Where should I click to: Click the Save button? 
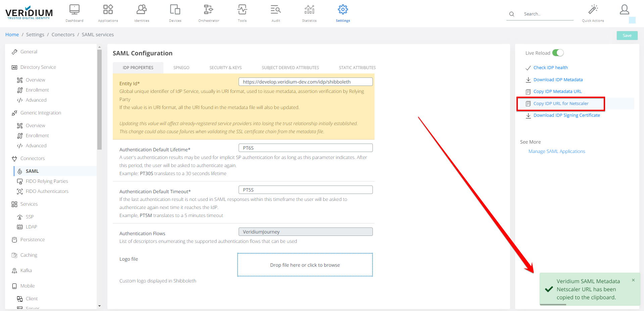(627, 35)
